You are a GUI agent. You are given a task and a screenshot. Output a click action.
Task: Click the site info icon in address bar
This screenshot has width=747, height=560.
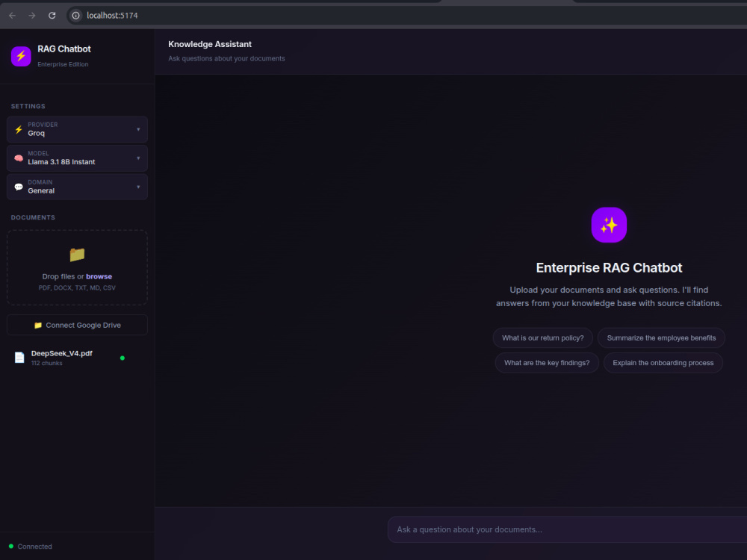click(75, 15)
